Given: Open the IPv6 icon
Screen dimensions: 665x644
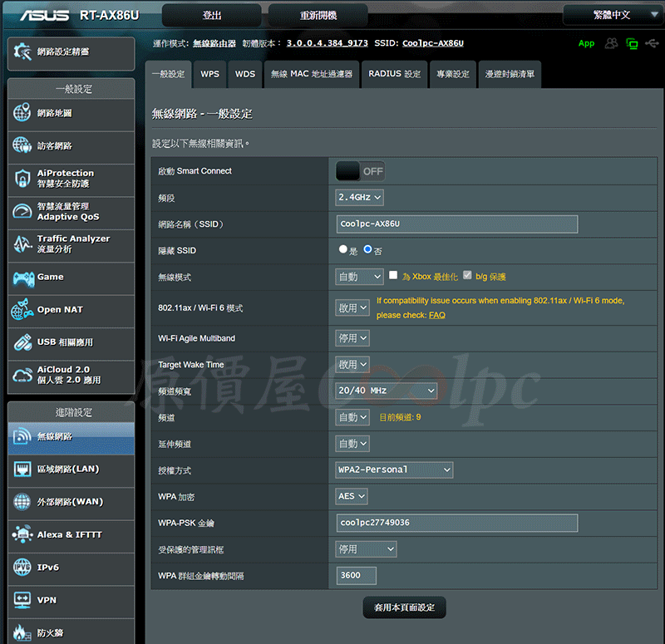Looking at the screenshot, I should (22, 568).
